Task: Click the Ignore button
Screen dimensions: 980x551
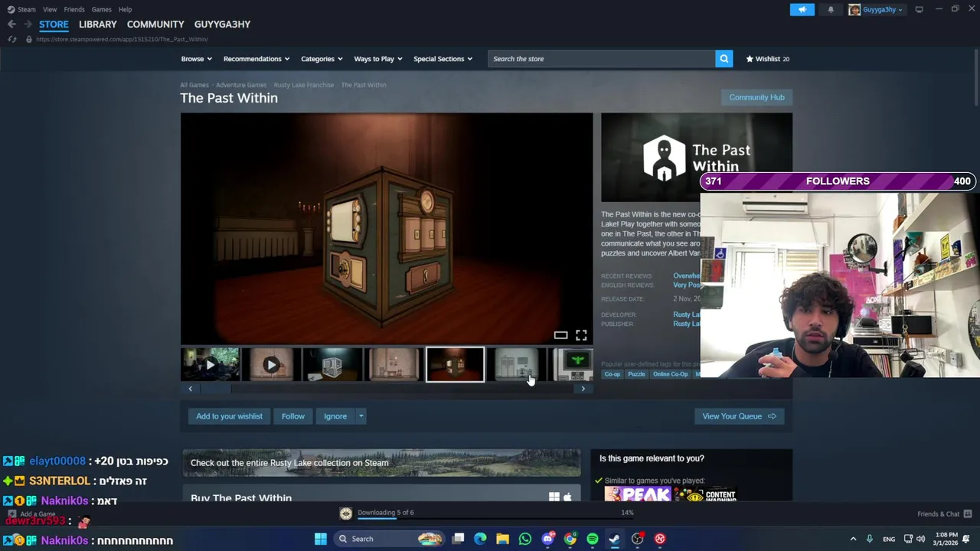Action: point(335,416)
